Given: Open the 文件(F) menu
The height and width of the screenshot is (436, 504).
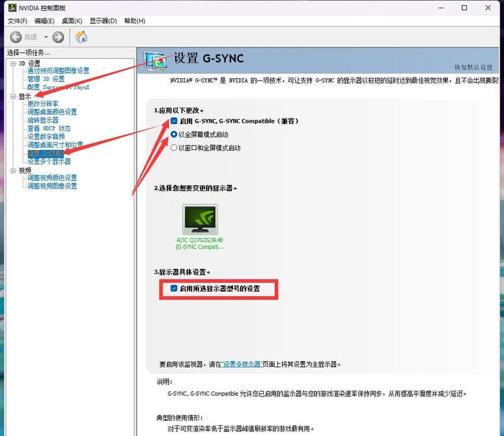Looking at the screenshot, I should tap(18, 21).
